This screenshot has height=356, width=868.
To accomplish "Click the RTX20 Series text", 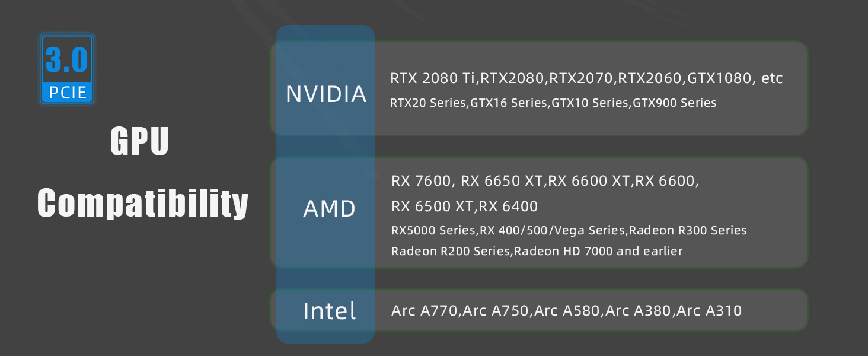I will [428, 103].
